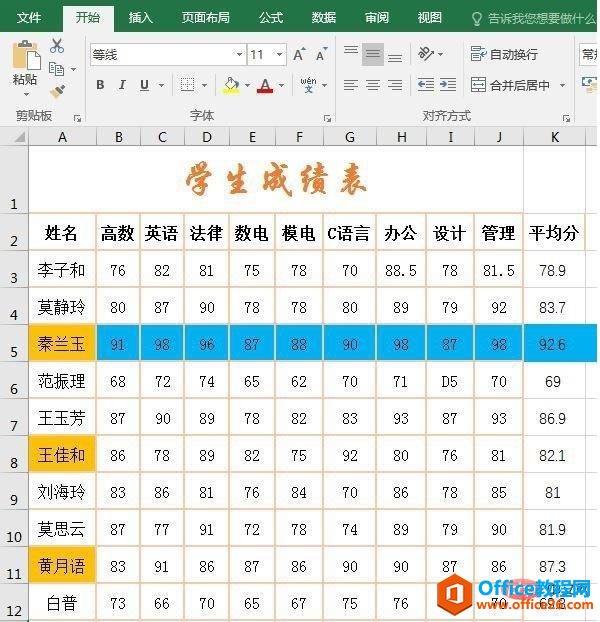
Task: Select column K header
Action: [554, 137]
